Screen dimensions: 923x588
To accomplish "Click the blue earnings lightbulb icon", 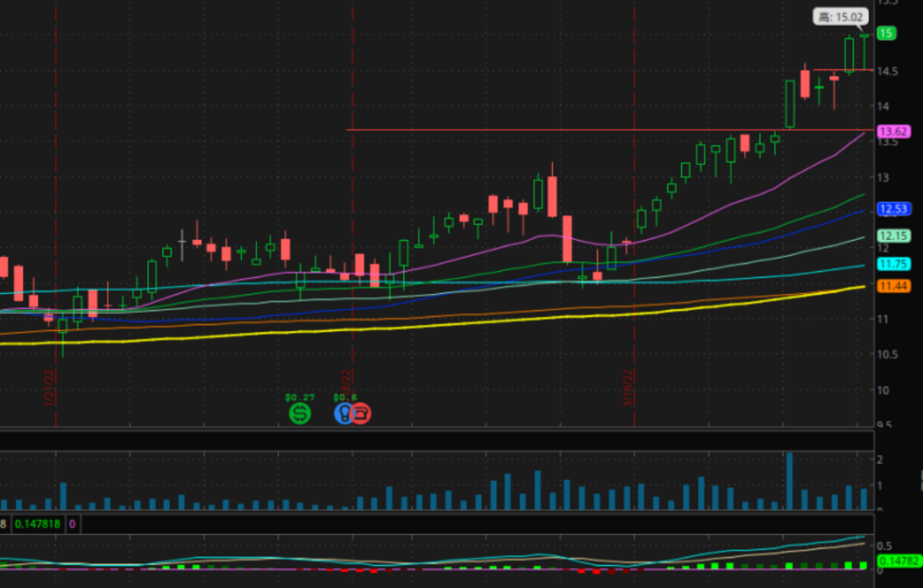I will click(x=344, y=414).
